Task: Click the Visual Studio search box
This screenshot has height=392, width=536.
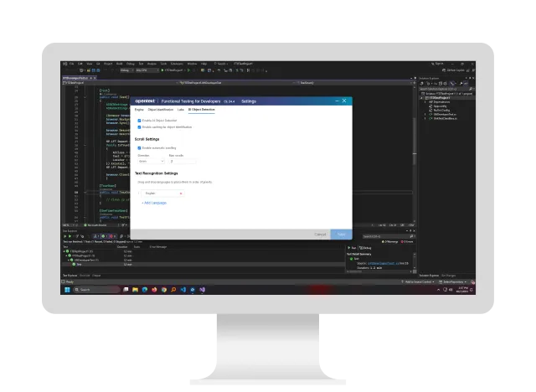Action: coord(221,64)
